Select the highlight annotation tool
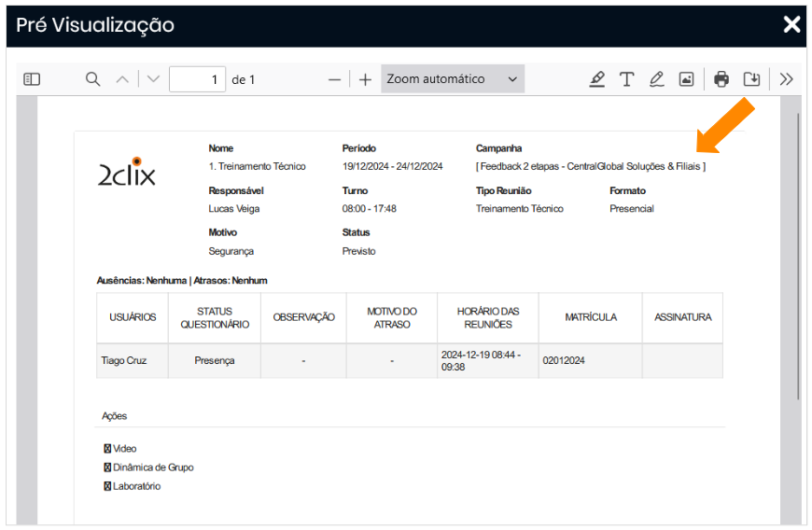 tap(597, 79)
